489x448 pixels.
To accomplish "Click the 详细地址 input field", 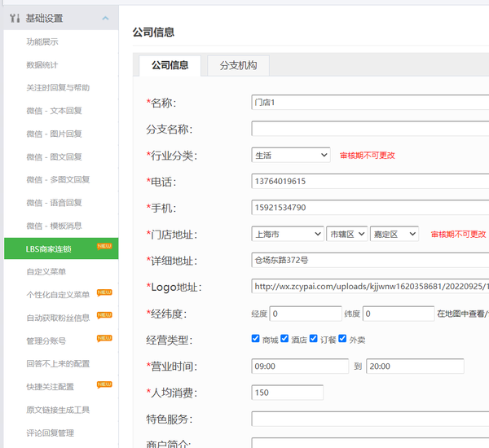I will [x=370, y=260].
